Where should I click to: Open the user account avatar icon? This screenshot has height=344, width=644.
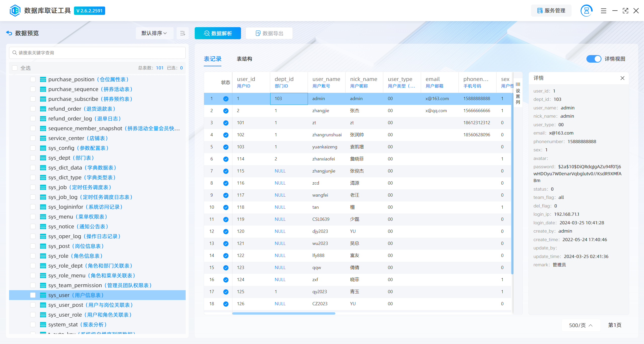point(586,11)
